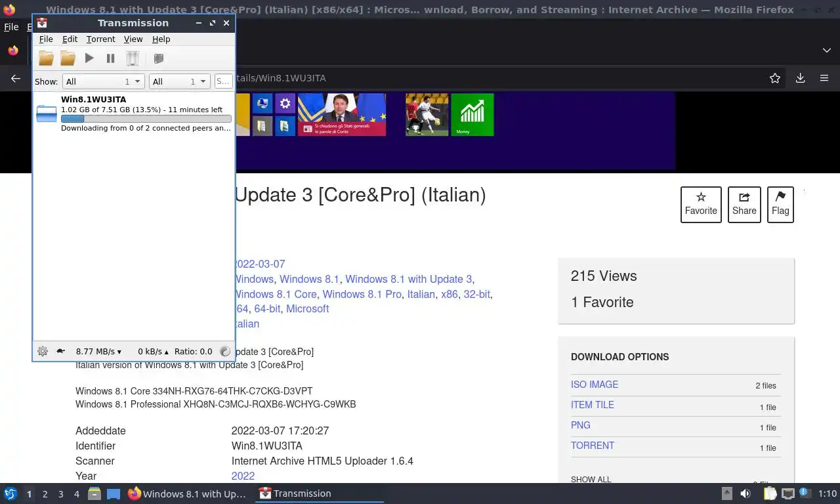Image resolution: width=840 pixels, height=504 pixels.
Task: Open network status tray icon
Action: [788, 493]
